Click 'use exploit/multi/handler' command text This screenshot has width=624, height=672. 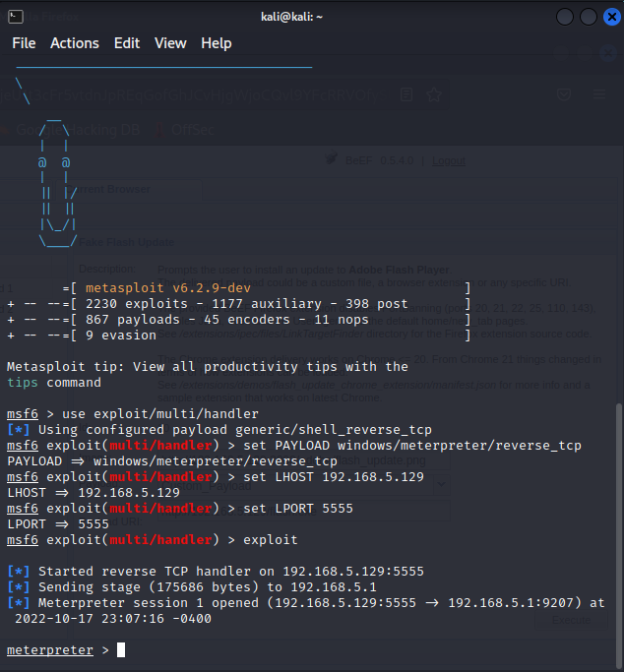[x=160, y=414]
